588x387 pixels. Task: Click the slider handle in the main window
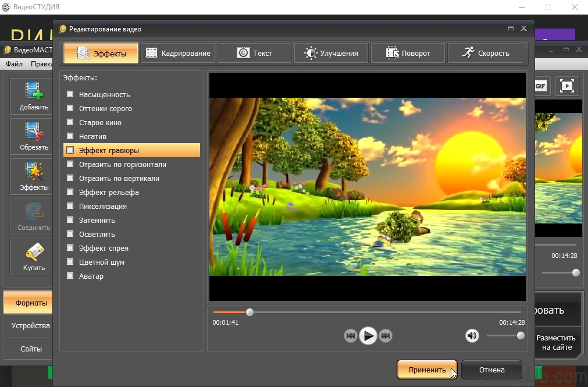click(576, 272)
